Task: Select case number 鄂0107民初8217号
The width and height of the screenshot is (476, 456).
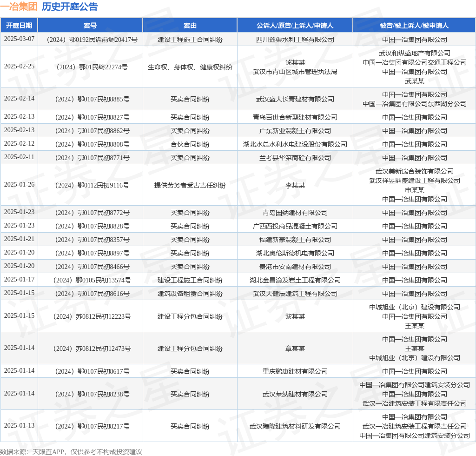Action: pos(90,426)
